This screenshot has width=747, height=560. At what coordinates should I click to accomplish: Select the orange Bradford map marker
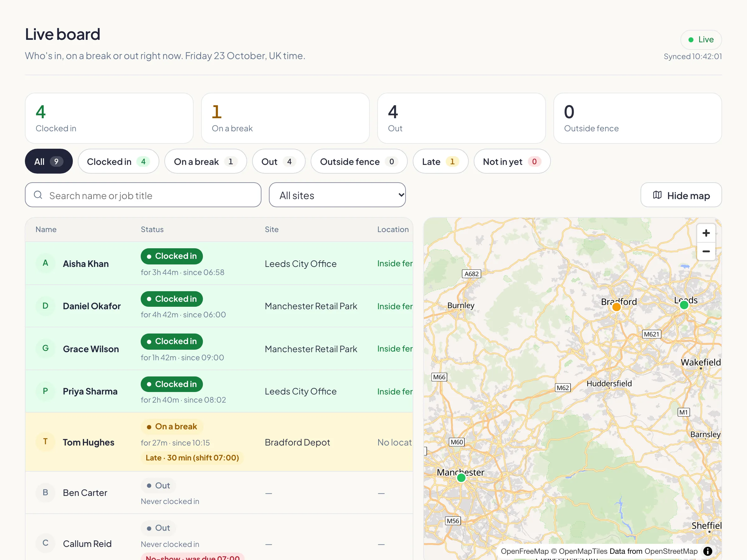tap(616, 307)
